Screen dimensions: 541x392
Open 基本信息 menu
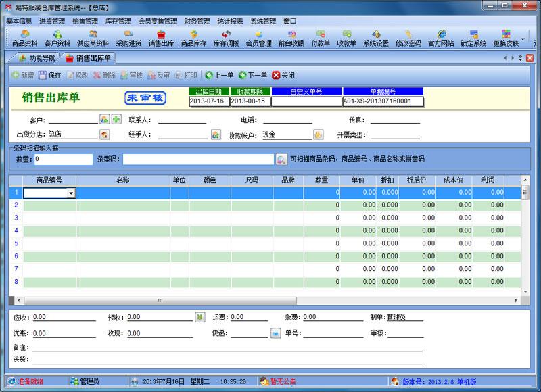pos(19,21)
